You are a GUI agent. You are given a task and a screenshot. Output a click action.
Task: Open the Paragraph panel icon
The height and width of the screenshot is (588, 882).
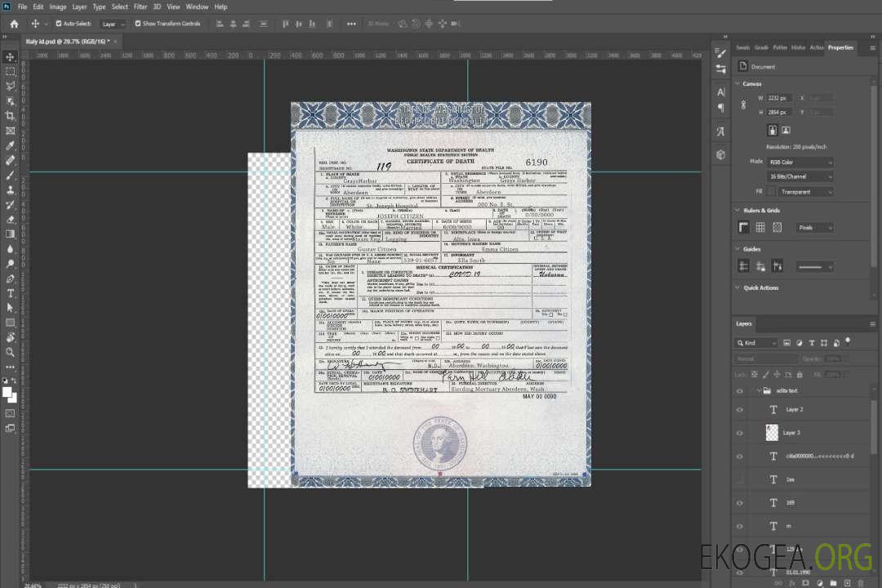(x=721, y=108)
